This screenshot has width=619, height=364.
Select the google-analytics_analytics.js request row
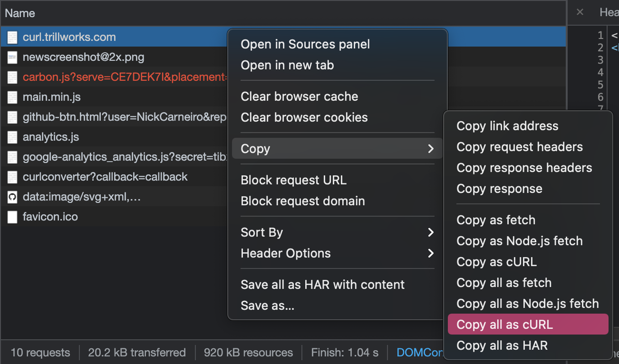click(114, 157)
